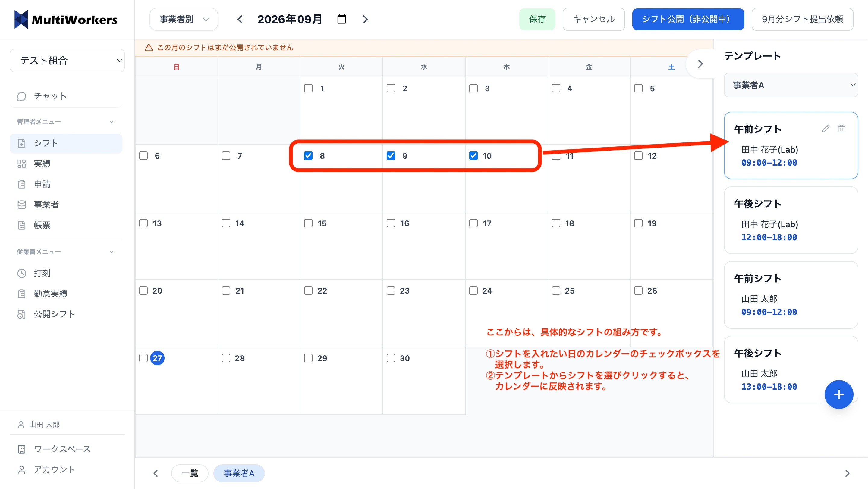Uncheck the checkbox for day 10
The width and height of the screenshot is (868, 489).
[473, 156]
